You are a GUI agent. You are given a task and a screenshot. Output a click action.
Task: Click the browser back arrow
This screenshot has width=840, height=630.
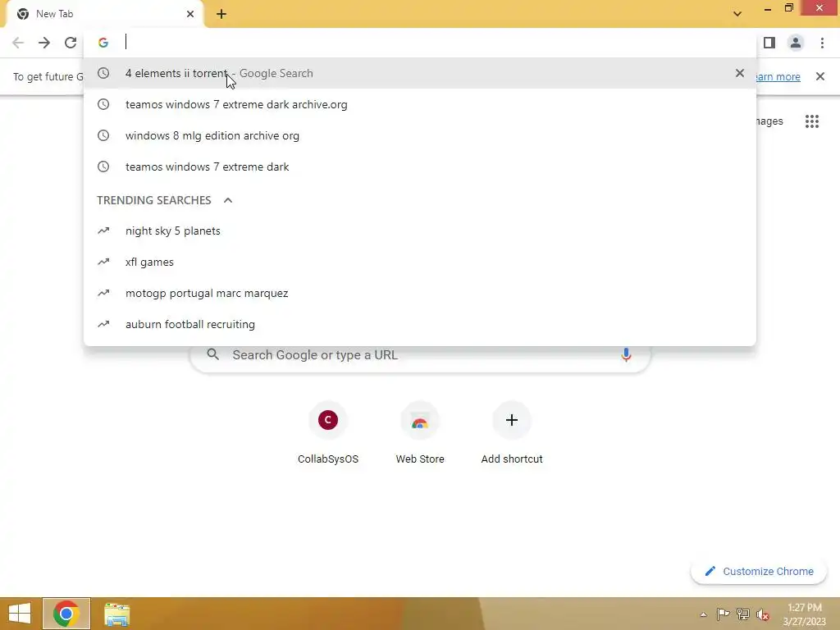point(18,43)
